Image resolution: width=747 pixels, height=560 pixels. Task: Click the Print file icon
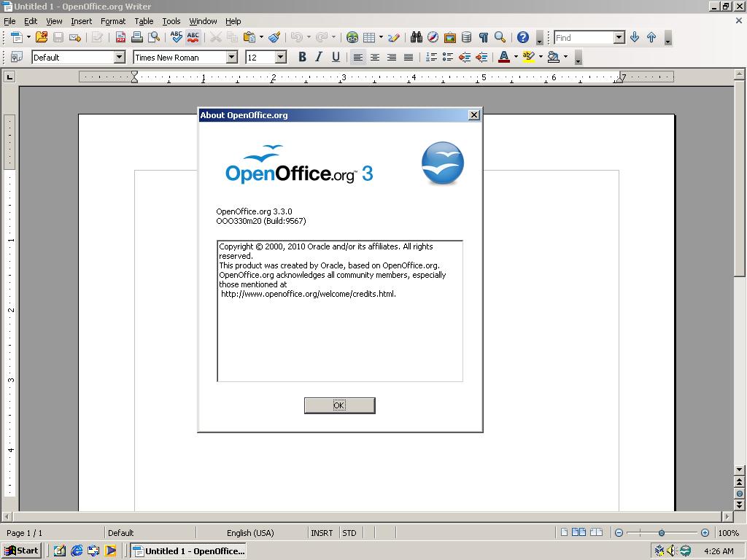[137, 37]
